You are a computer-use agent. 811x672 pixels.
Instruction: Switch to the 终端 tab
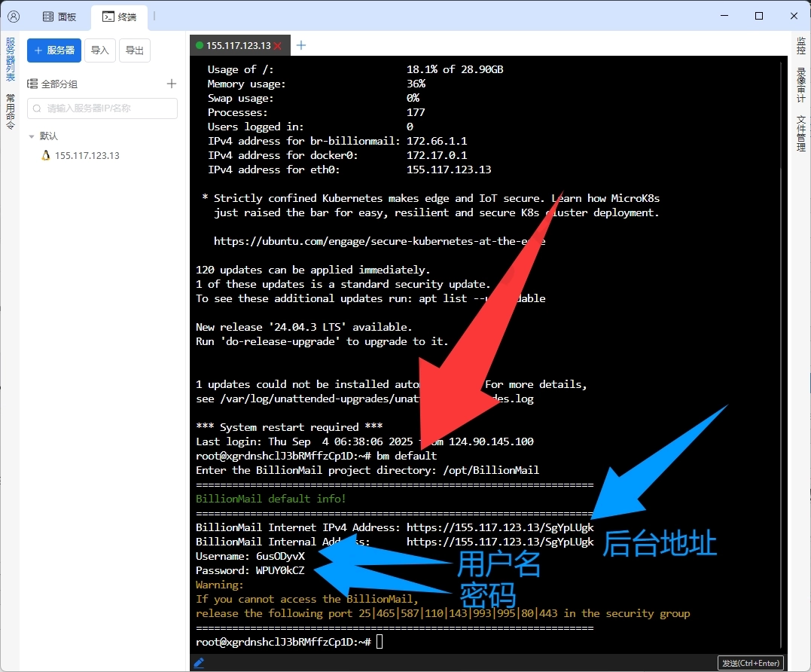[120, 17]
